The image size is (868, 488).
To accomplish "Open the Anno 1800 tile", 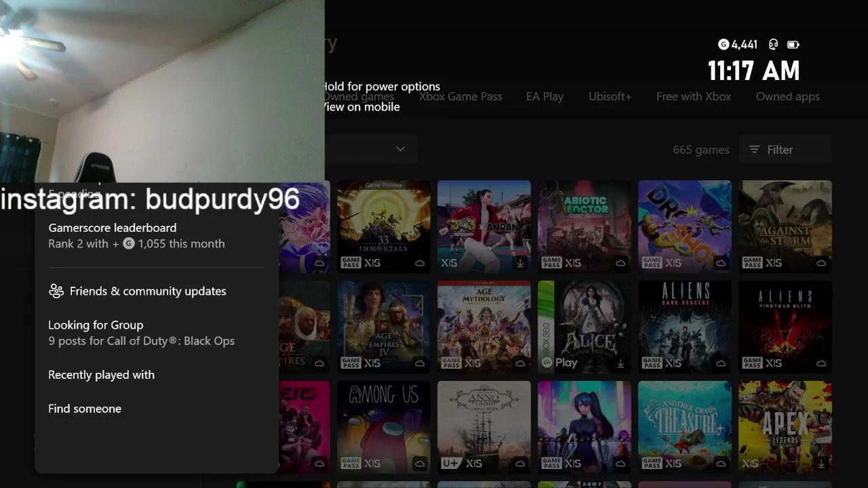I will (484, 427).
